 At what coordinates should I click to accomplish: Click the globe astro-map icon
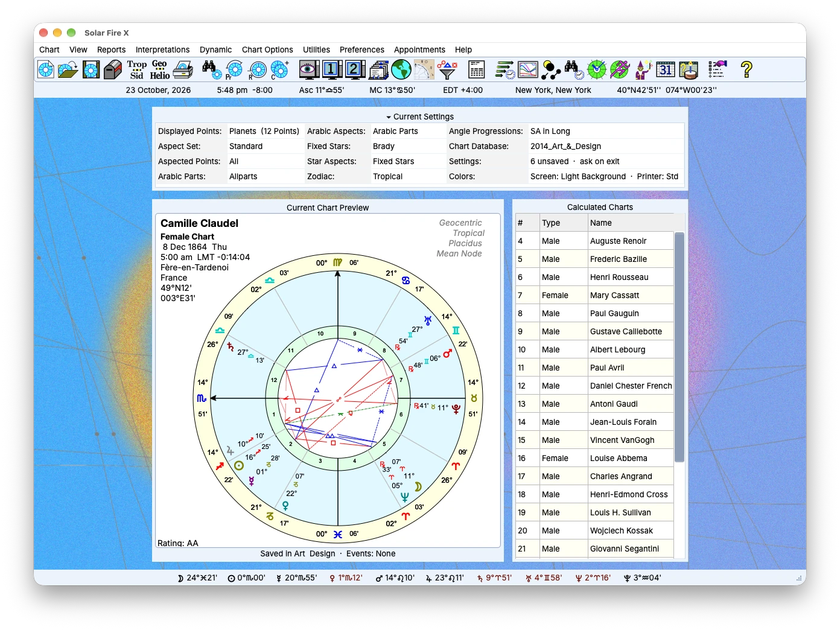401,69
